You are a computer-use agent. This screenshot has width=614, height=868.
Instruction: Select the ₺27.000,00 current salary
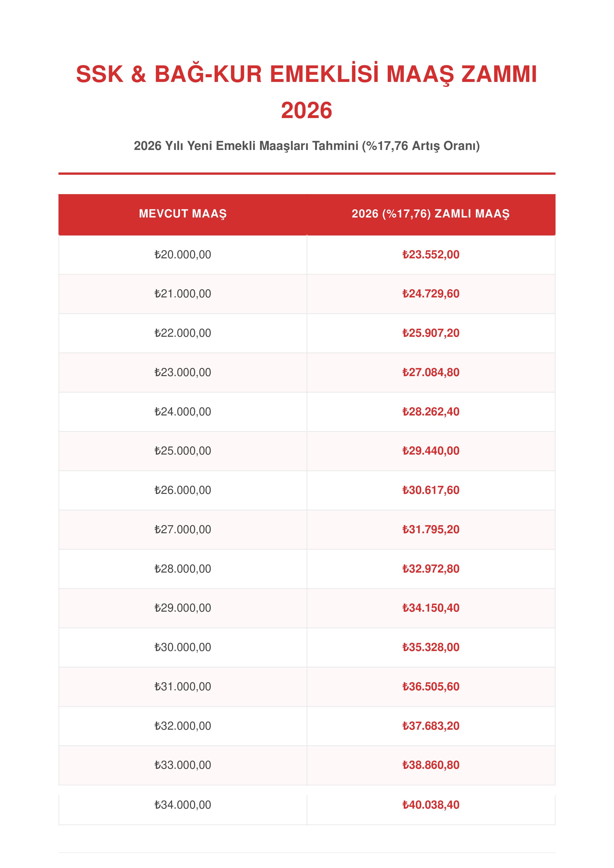(x=183, y=530)
